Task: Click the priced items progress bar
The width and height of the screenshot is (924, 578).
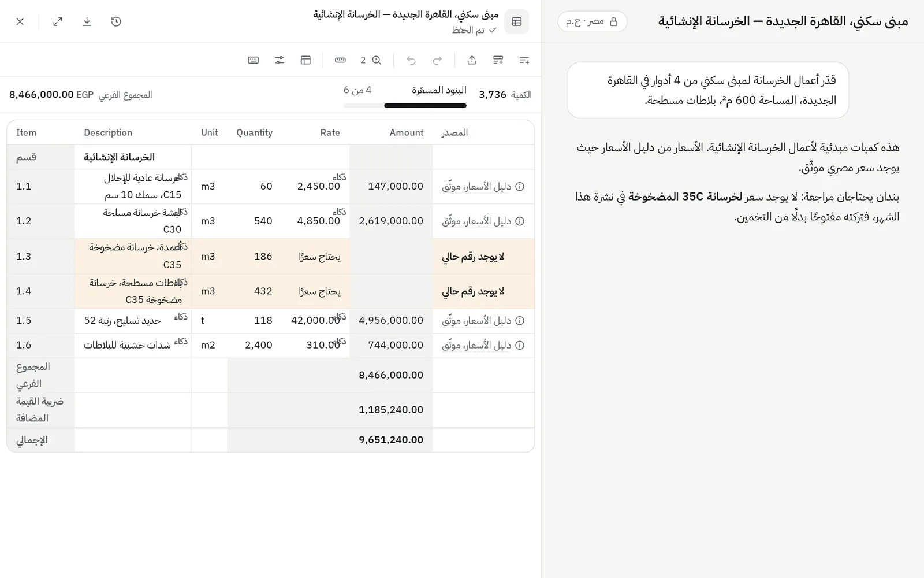Action: point(405,106)
